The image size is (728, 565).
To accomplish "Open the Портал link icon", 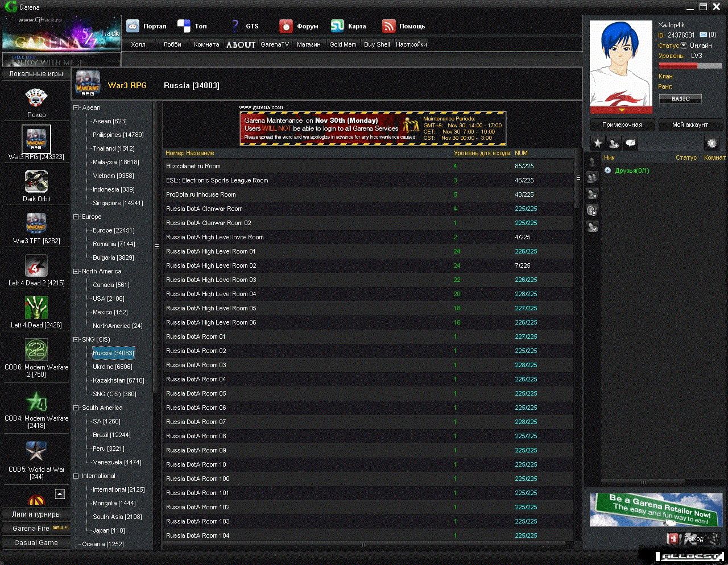I will 133,26.
